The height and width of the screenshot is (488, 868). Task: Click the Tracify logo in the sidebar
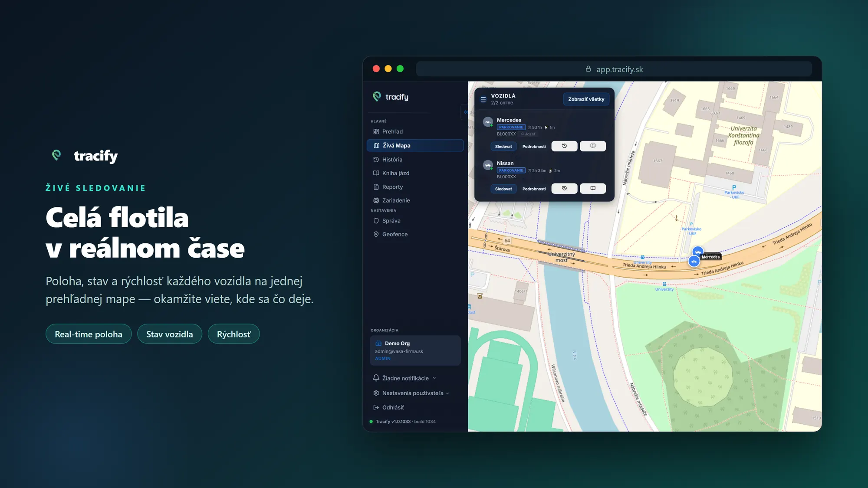coord(391,97)
